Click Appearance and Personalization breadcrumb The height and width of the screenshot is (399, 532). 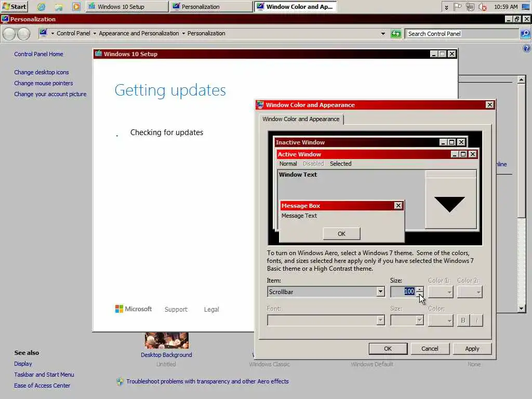[x=139, y=33]
